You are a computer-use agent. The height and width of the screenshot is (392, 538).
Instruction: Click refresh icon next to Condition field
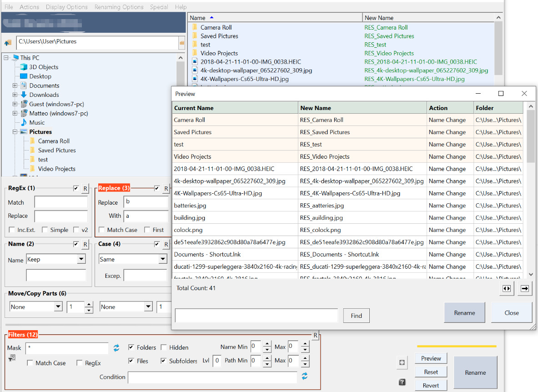(305, 377)
